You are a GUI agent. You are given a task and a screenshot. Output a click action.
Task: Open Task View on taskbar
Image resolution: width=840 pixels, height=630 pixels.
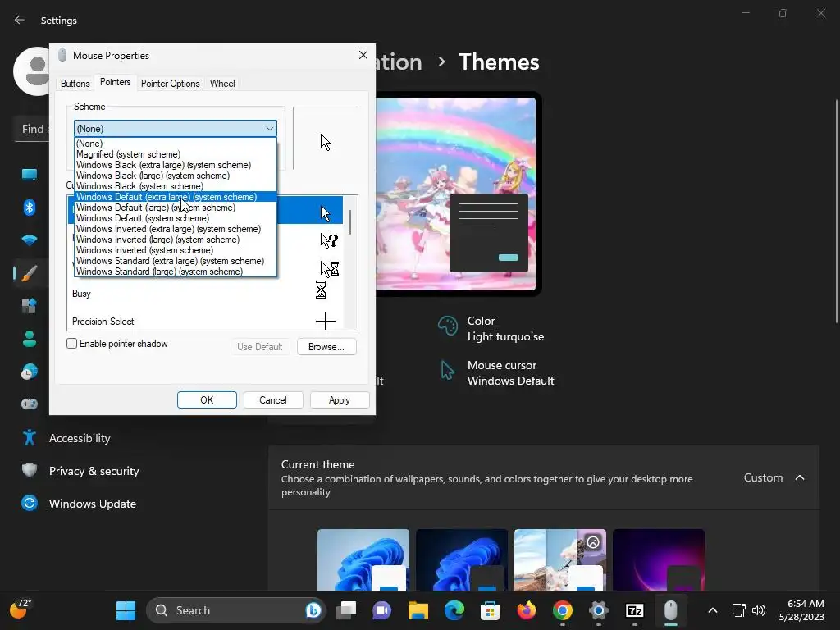tap(346, 610)
